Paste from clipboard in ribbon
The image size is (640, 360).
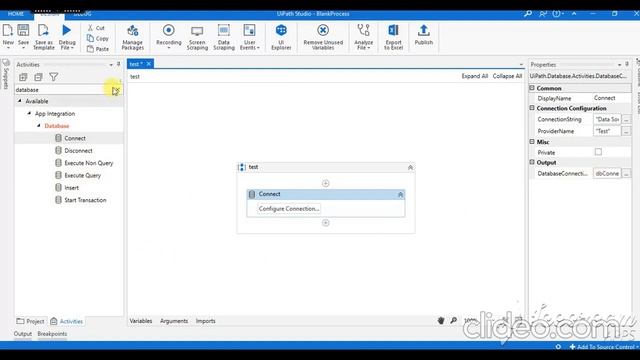click(98, 49)
